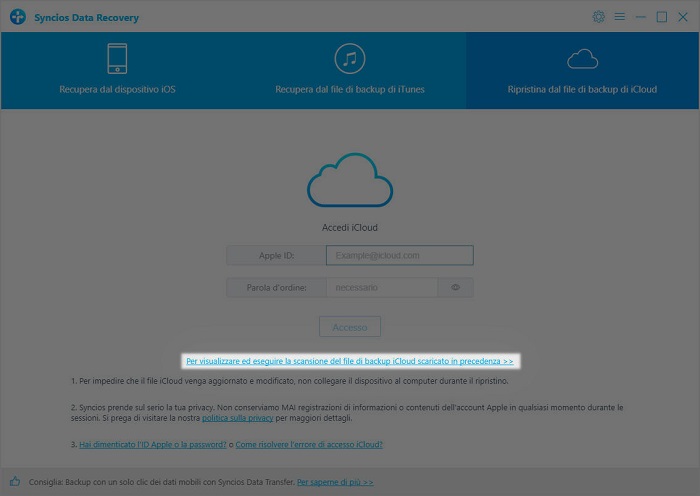Image resolution: width=700 pixels, height=496 pixels.
Task: Click the Accesso login button
Action: tap(350, 327)
